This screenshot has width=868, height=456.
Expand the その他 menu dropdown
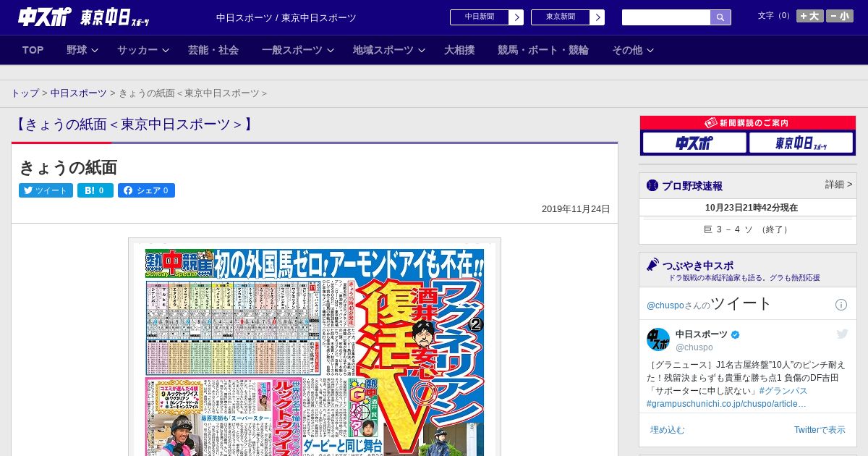633,50
